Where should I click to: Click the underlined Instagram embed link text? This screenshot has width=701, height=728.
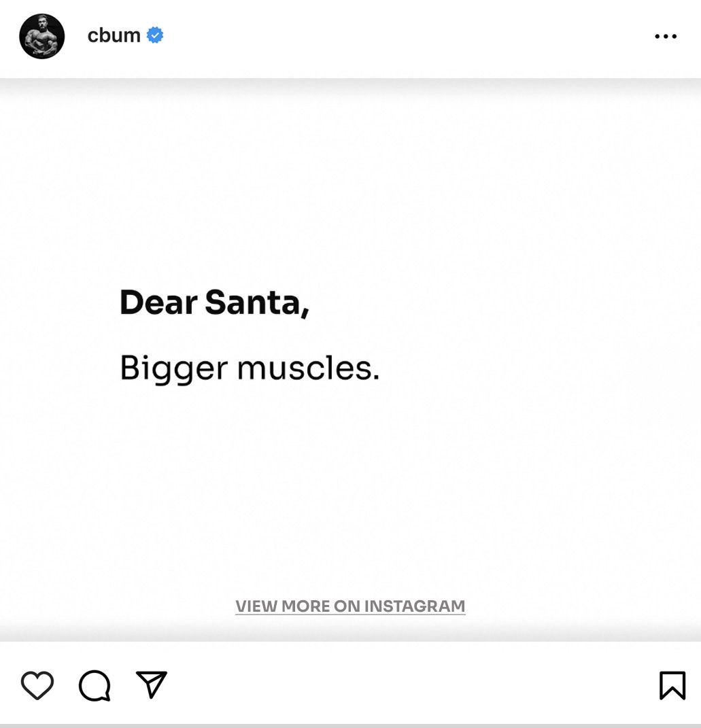click(350, 606)
